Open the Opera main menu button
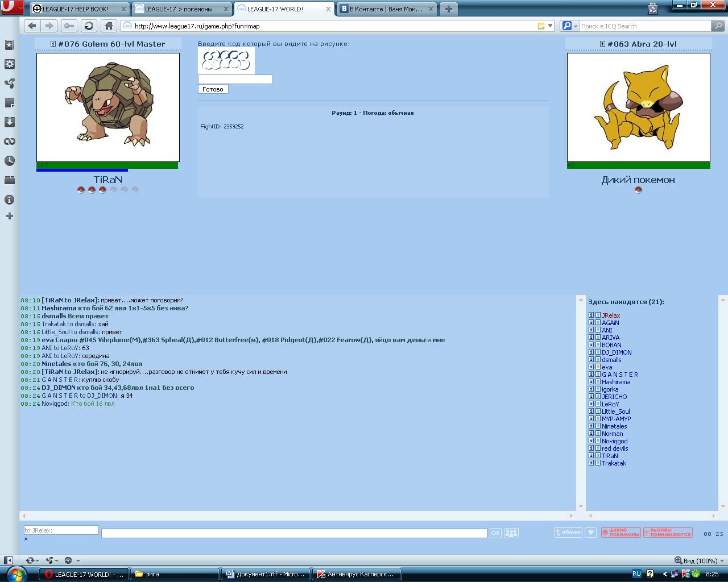The height and width of the screenshot is (582, 728). click(x=11, y=8)
